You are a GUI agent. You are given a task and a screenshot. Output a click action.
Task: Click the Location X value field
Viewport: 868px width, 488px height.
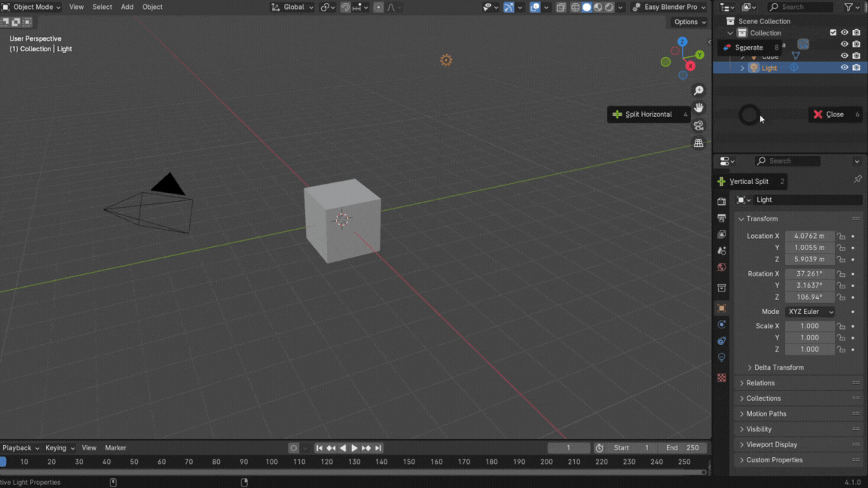pyautogui.click(x=809, y=236)
